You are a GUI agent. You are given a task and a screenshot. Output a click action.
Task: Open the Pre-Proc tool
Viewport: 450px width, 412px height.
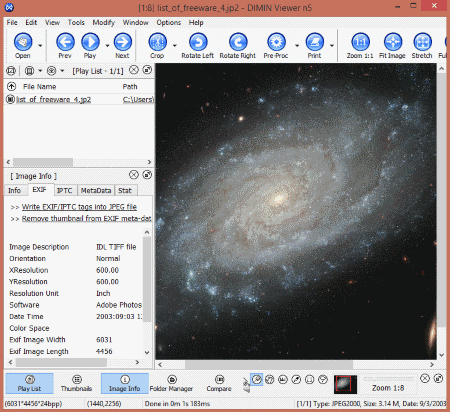pyautogui.click(x=276, y=42)
